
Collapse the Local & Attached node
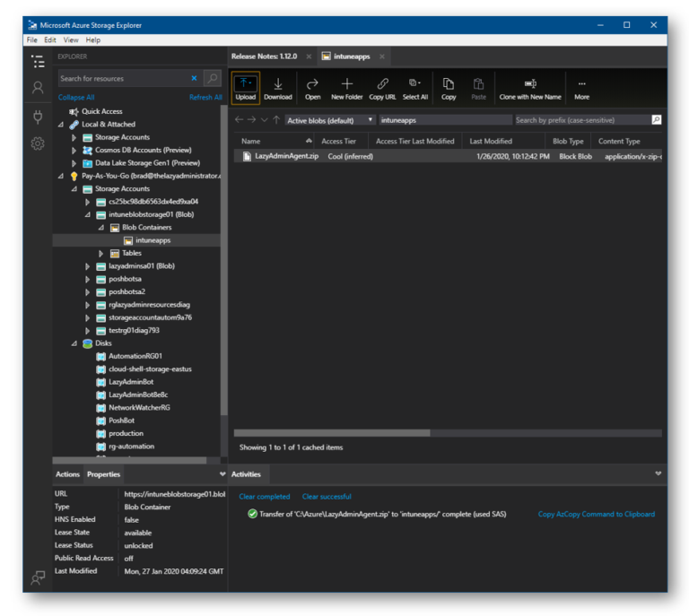(x=61, y=125)
